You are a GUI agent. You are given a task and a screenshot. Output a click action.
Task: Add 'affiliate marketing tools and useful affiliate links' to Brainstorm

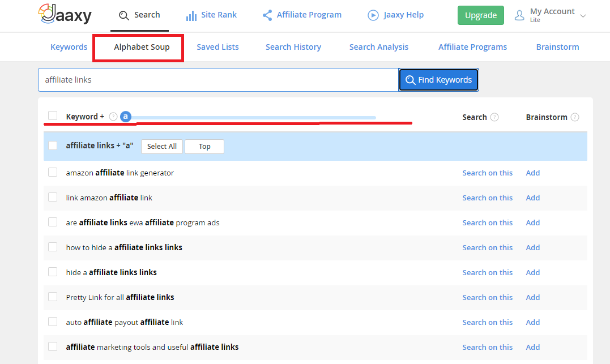pos(532,347)
